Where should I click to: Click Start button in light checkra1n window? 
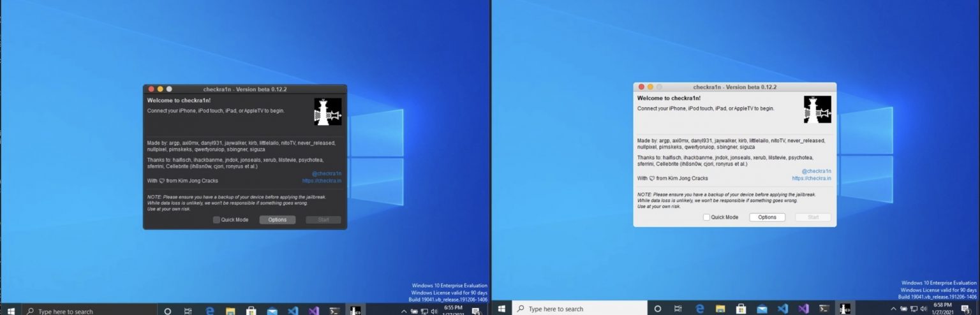point(813,217)
